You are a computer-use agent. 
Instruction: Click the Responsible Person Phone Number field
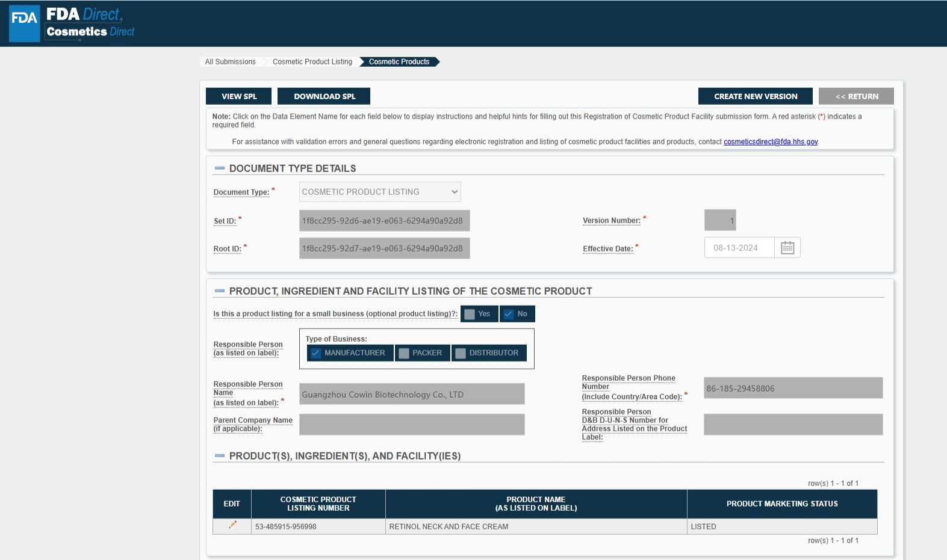pyautogui.click(x=793, y=388)
